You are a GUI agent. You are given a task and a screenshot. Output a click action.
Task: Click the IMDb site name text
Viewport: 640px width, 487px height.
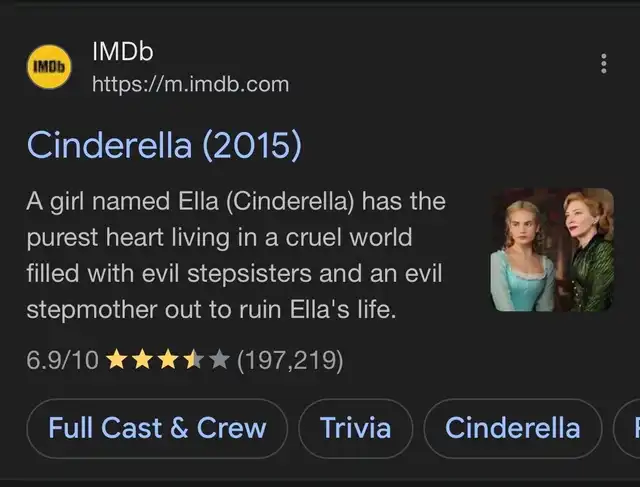click(123, 51)
